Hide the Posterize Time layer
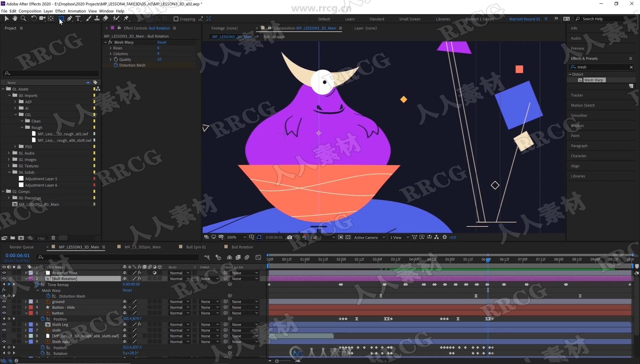This screenshot has height=364, width=640. tap(4, 273)
